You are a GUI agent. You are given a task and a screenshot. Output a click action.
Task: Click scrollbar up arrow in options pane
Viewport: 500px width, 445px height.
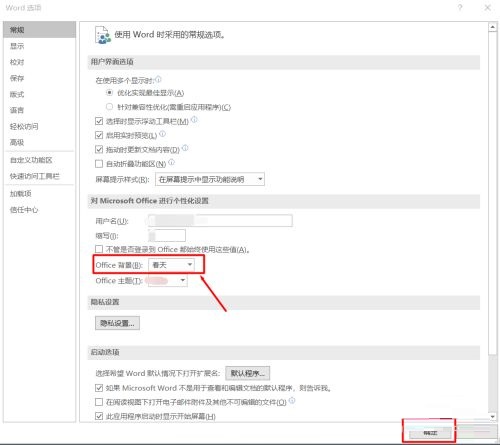coord(493,27)
